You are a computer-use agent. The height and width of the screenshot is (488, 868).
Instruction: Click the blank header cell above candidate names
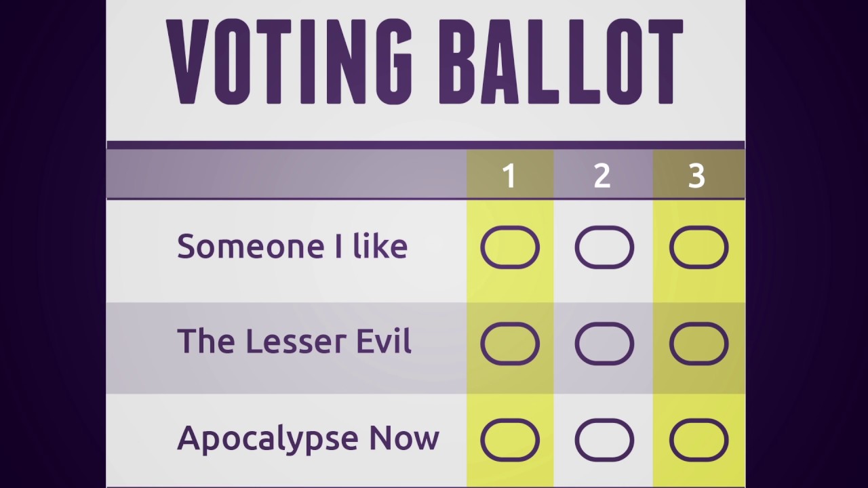point(286,174)
